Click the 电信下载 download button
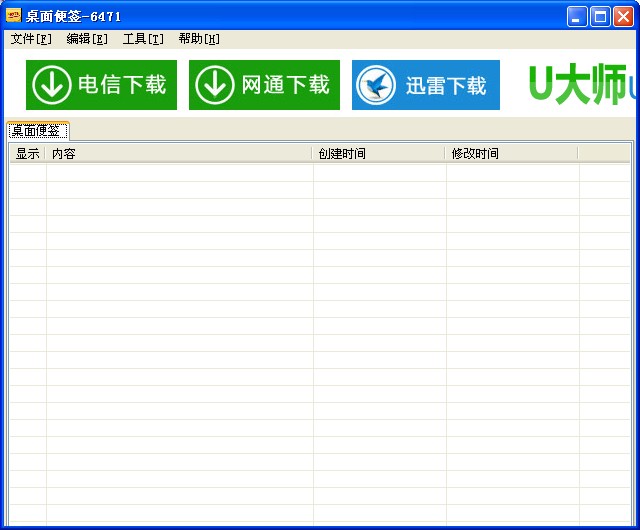 click(x=101, y=85)
